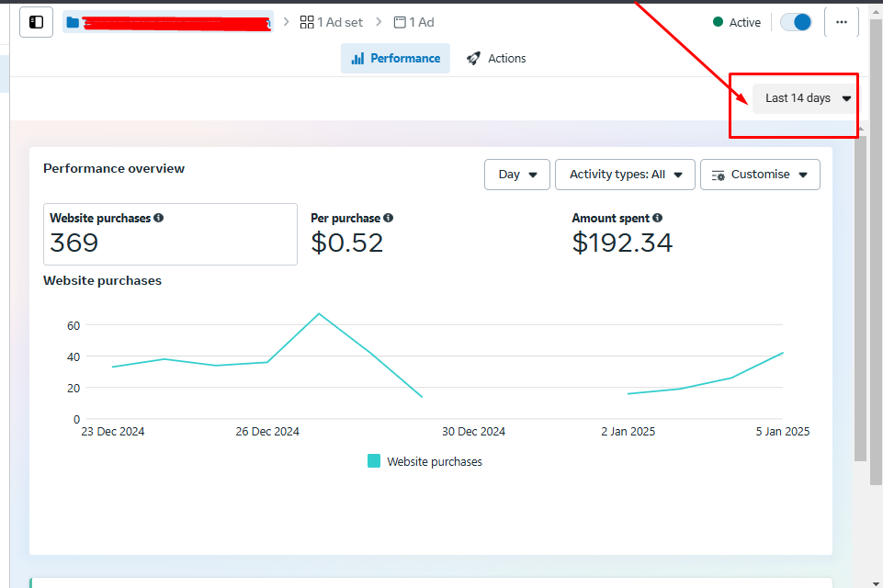
Task: Open the three-dots more options menu
Action: point(841,22)
